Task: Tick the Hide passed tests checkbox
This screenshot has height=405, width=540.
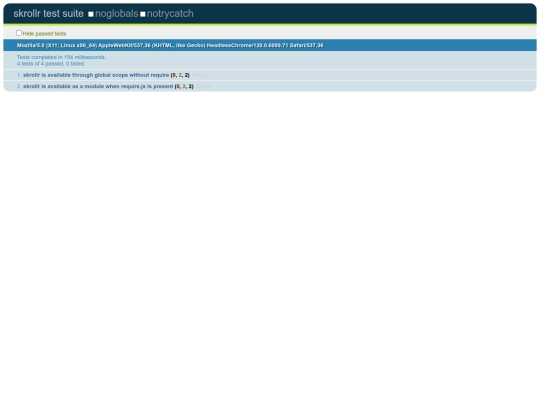Action: [19, 33]
